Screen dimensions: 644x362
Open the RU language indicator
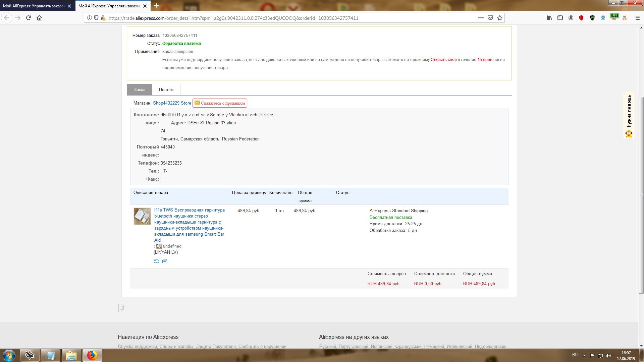[575, 355]
